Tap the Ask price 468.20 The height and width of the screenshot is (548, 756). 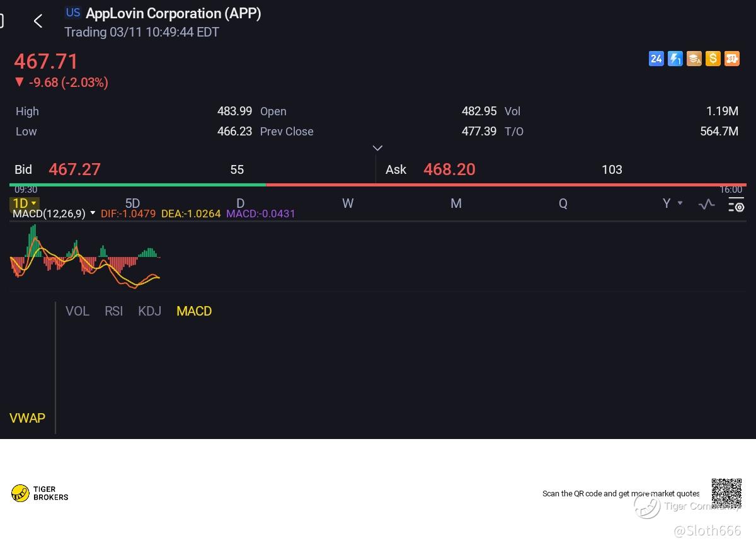(449, 169)
